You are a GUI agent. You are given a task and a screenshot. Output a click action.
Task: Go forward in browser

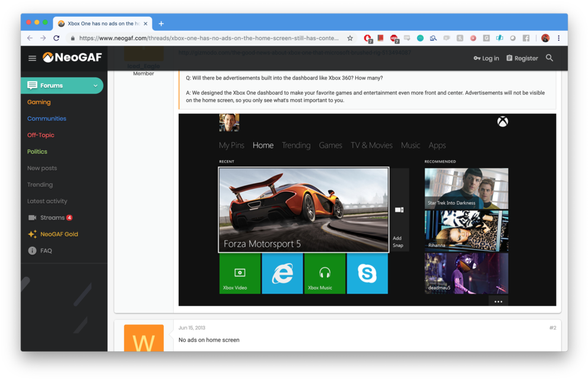pos(43,38)
